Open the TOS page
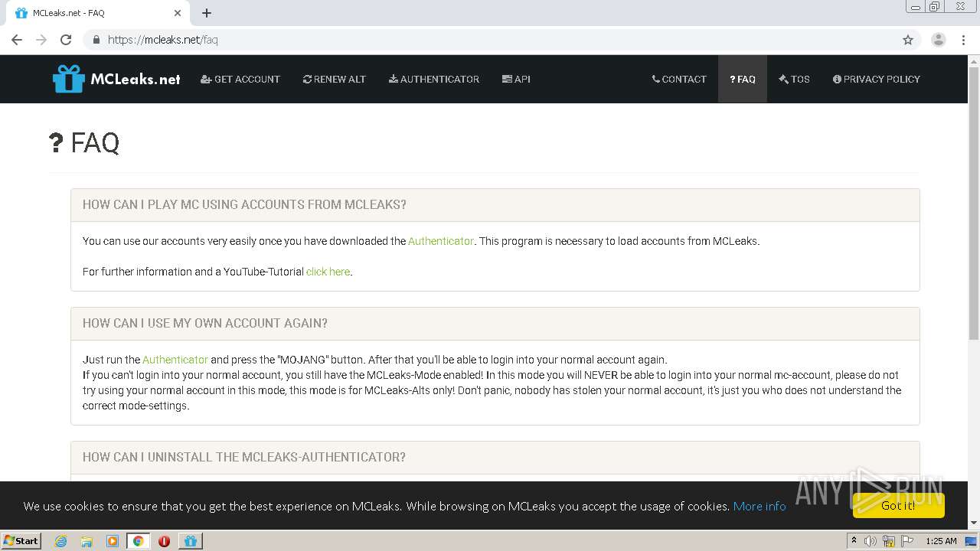Image resolution: width=980 pixels, height=551 pixels. click(x=794, y=79)
